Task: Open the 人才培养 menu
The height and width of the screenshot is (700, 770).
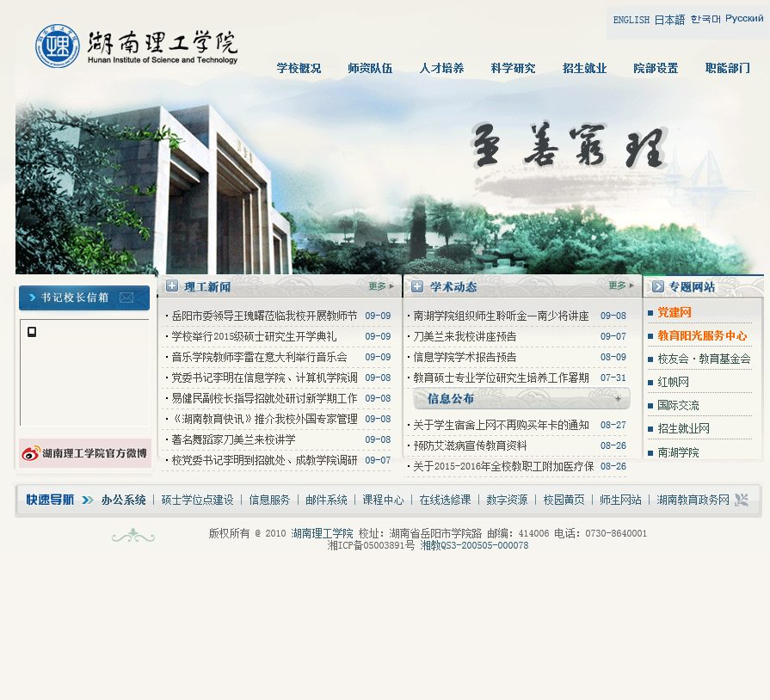Action: pos(441,68)
